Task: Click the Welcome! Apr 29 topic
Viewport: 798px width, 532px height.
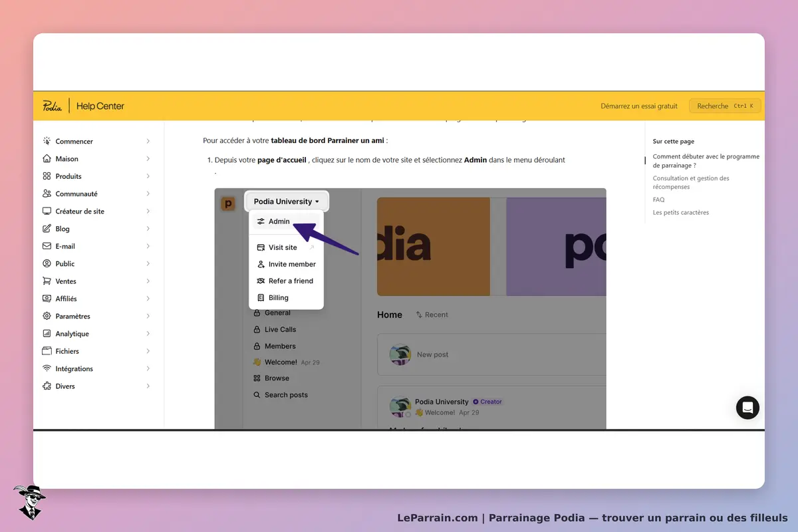Action: click(x=286, y=362)
